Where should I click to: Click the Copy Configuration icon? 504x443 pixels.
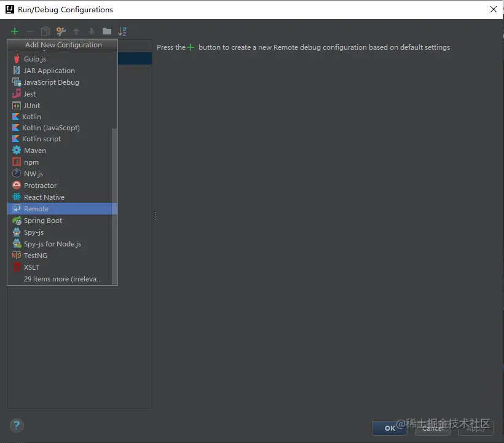[45, 31]
